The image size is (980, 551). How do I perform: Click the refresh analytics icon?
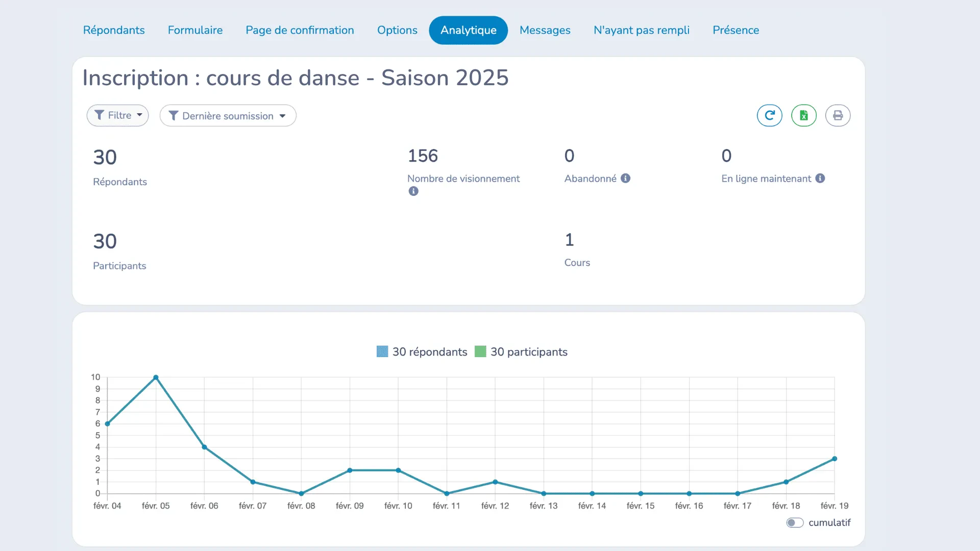point(769,115)
